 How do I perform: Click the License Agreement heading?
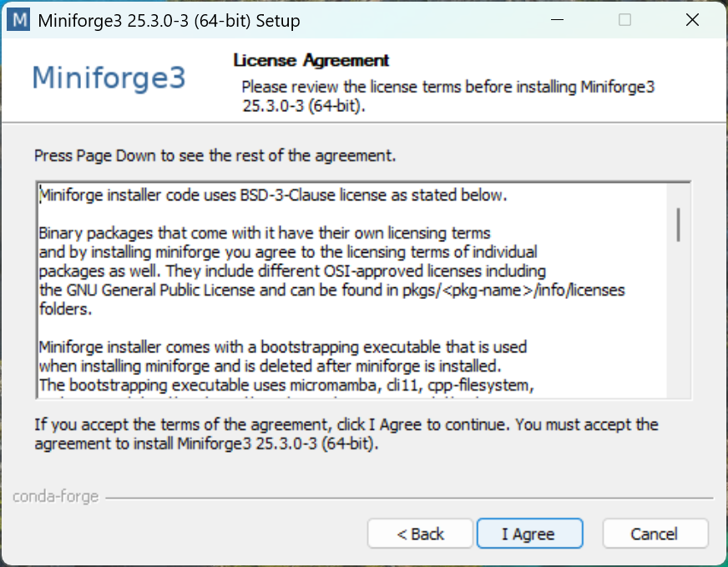pyautogui.click(x=311, y=60)
